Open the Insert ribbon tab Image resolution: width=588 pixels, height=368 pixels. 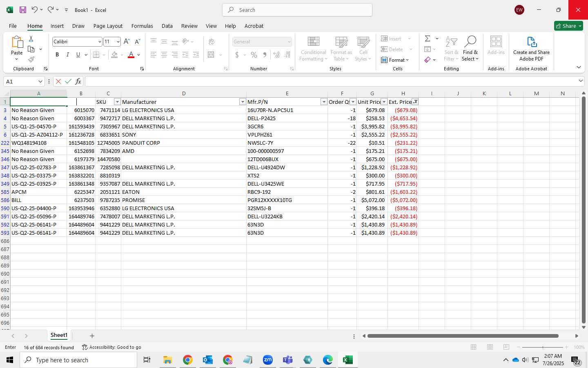click(x=57, y=26)
